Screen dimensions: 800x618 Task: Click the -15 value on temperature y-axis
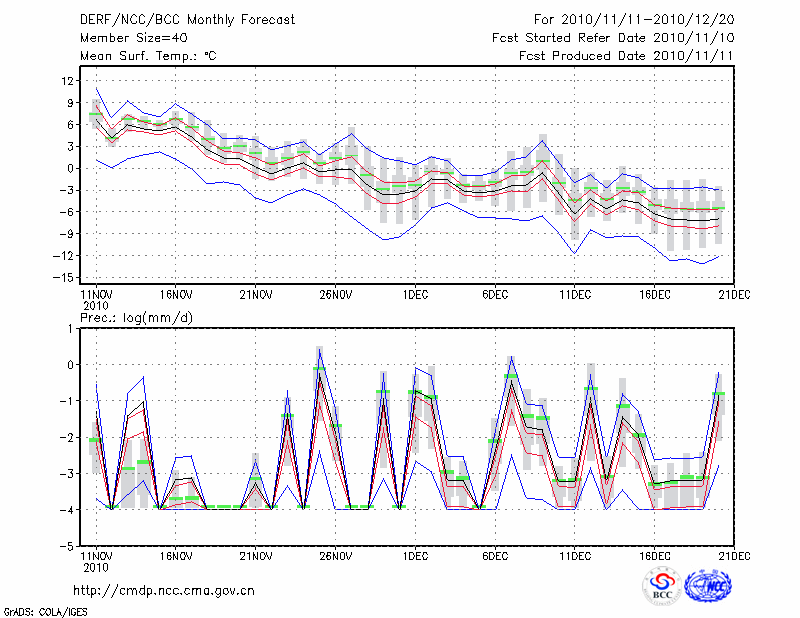[x=66, y=277]
